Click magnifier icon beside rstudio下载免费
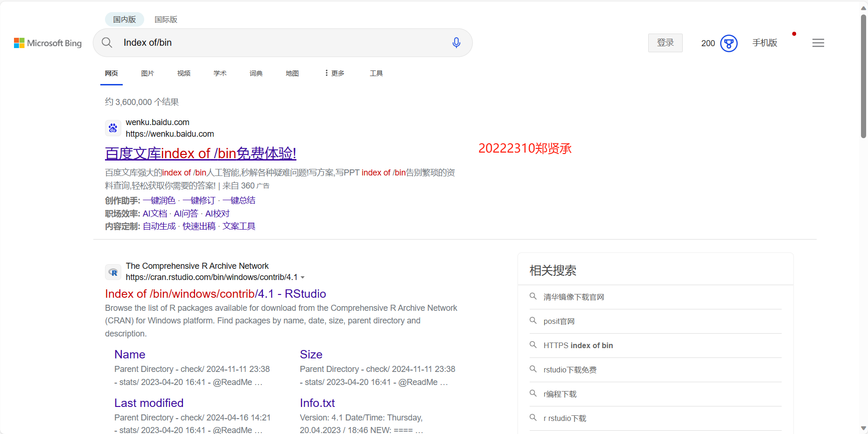Image resolution: width=868 pixels, height=434 pixels. (533, 369)
